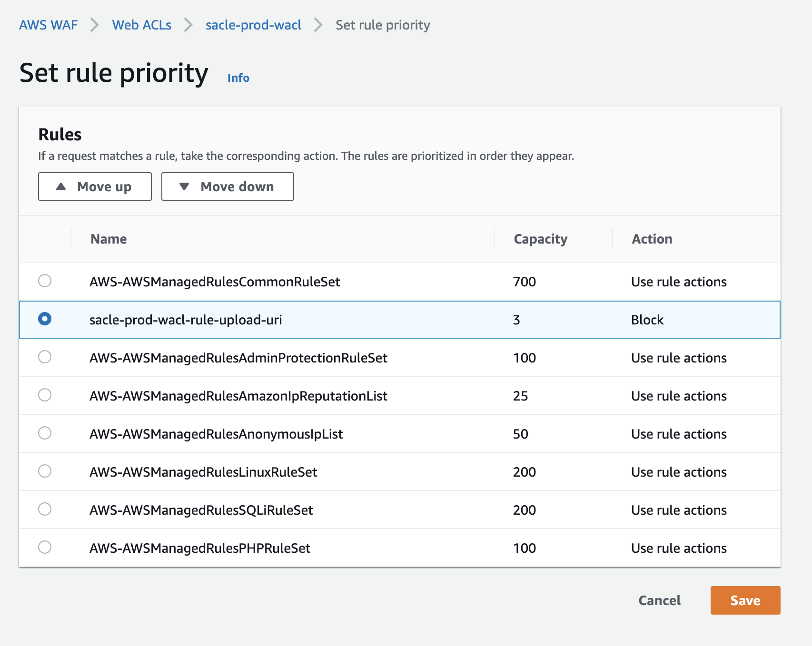812x646 pixels.
Task: Select the AWS-AWSManagedRulesCommonRuleSet radio button
Action: click(x=45, y=281)
